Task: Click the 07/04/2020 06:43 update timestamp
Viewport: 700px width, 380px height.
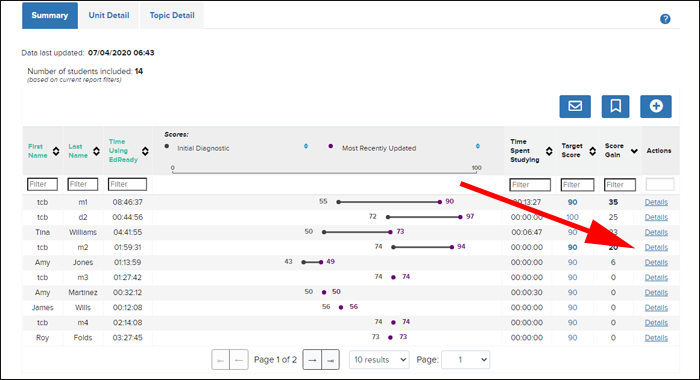Action: (121, 53)
